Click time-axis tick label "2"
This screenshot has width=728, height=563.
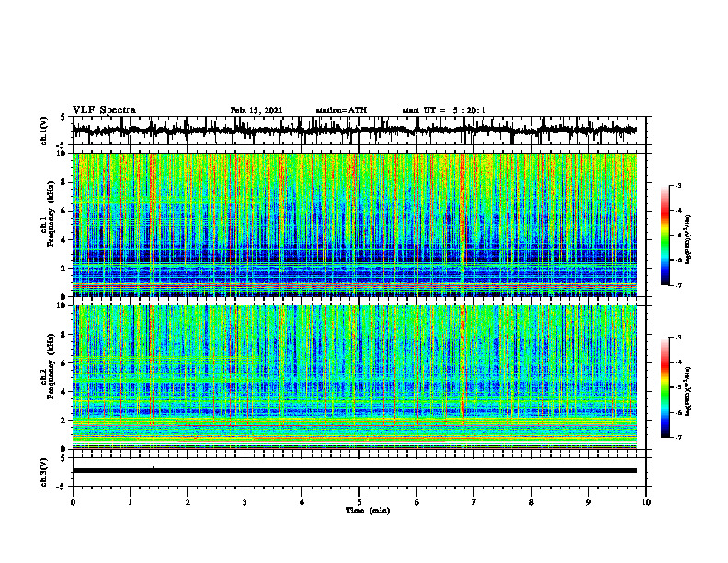pos(188,502)
